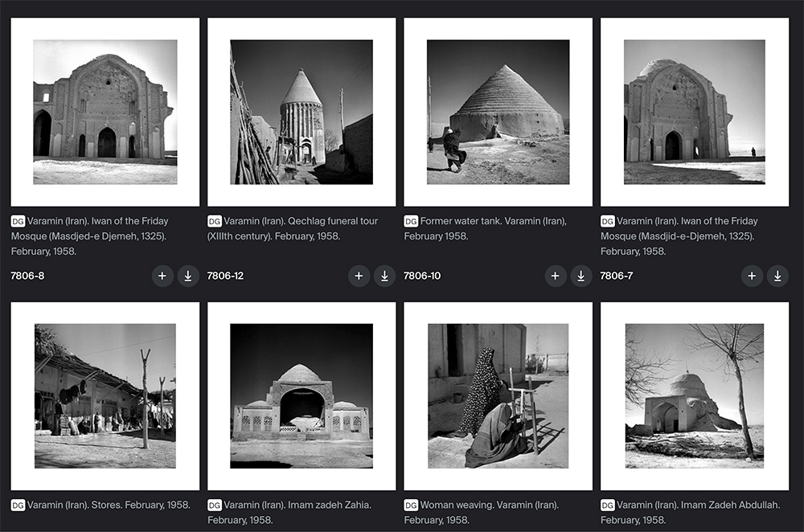The width and height of the screenshot is (804, 532).
Task: Click the plus icon for photo 7806-8
Action: [x=162, y=276]
